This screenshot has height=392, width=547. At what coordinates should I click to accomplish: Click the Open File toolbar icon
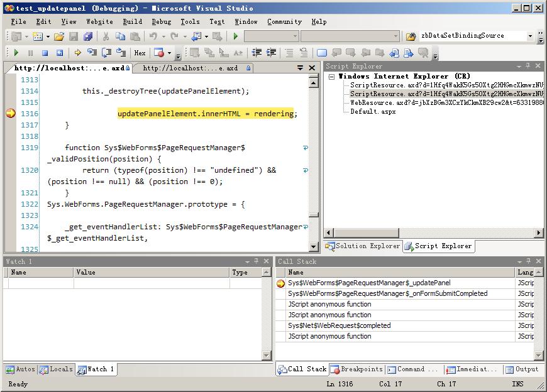(x=58, y=36)
